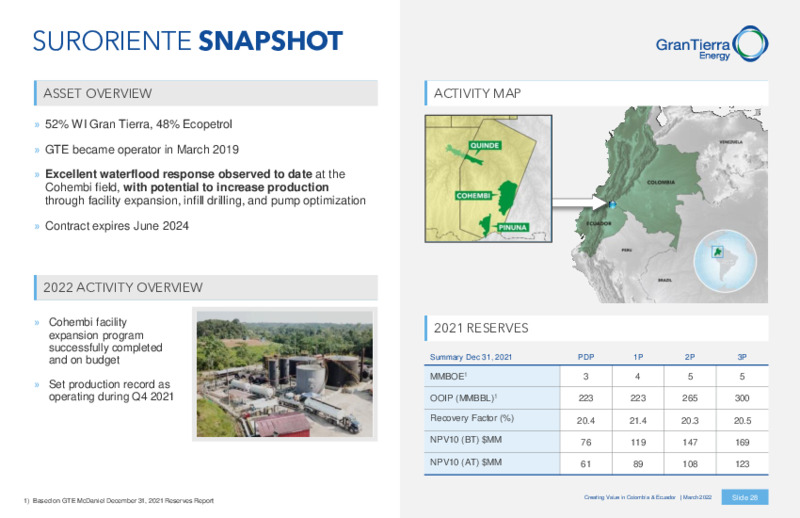
Task: Click NPV10 (BT) value 119
Action: point(638,442)
